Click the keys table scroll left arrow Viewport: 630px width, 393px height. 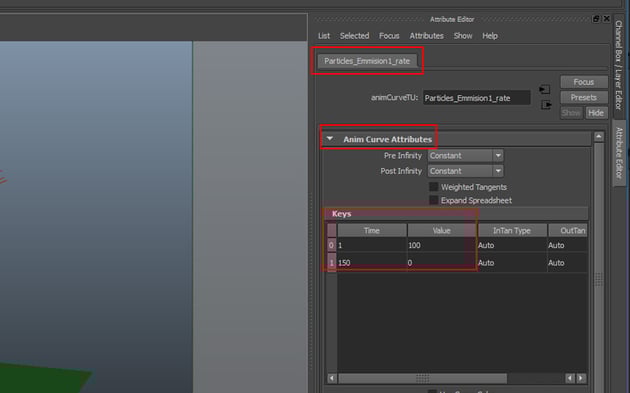coord(332,378)
